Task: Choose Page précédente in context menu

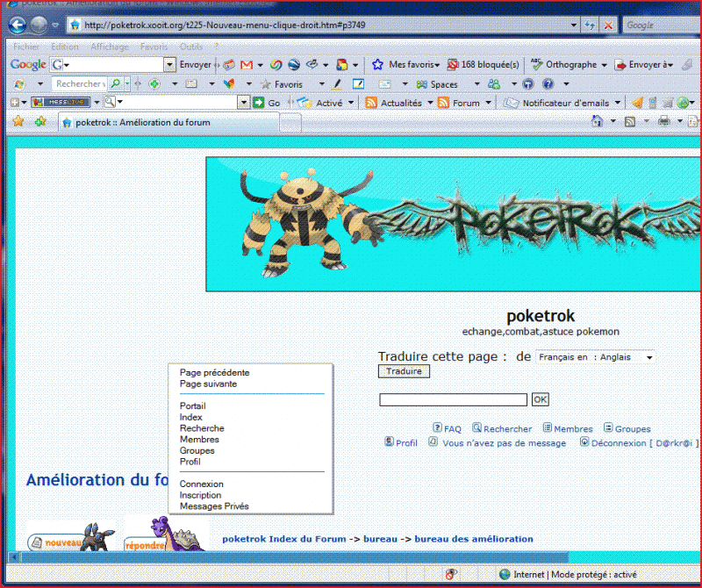Action: 214,373
